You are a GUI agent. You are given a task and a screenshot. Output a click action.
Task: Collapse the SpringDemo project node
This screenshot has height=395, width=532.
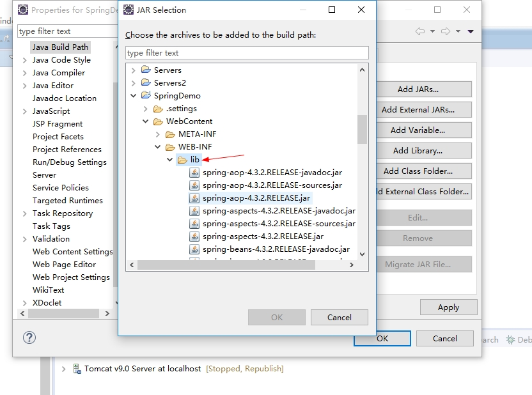click(134, 96)
